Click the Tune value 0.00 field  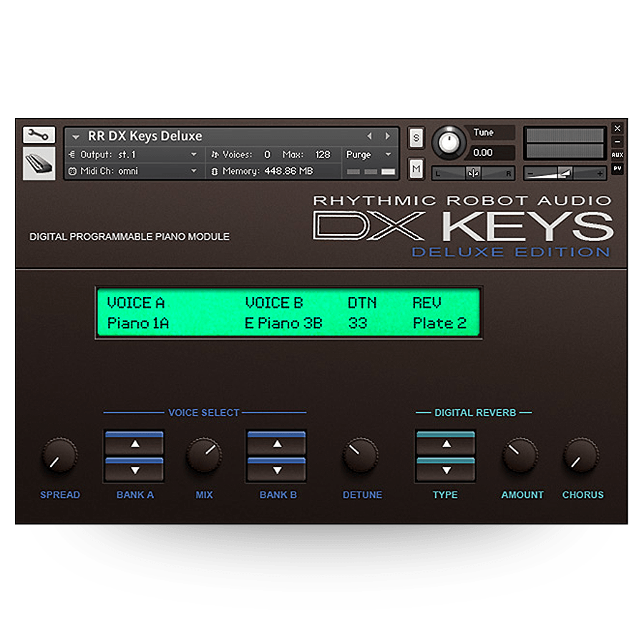coord(491,153)
